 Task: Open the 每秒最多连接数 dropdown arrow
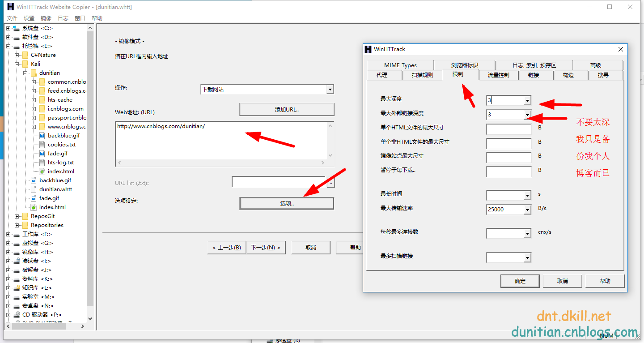point(527,234)
